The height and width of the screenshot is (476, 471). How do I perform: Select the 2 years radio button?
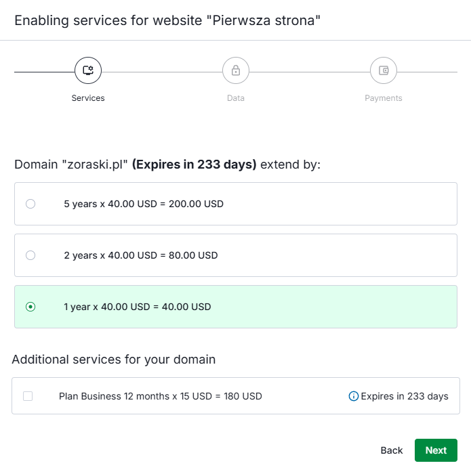point(30,255)
